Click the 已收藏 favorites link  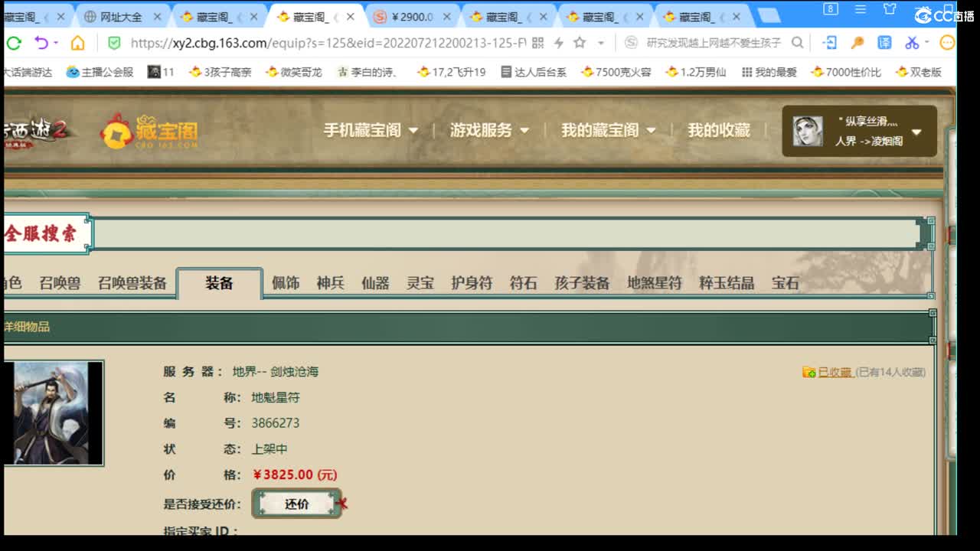pos(835,372)
